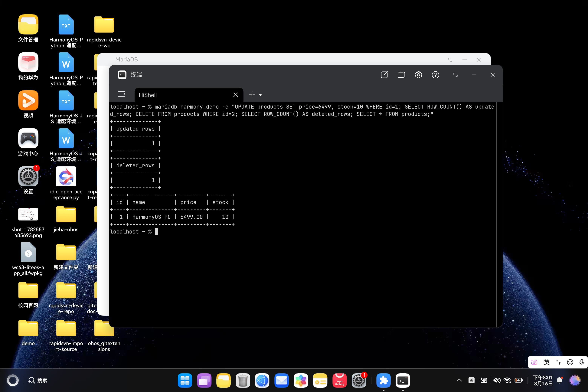The image size is (588, 392).
Task: Open Wi-Fi network settings in tray
Action: pos(507,381)
